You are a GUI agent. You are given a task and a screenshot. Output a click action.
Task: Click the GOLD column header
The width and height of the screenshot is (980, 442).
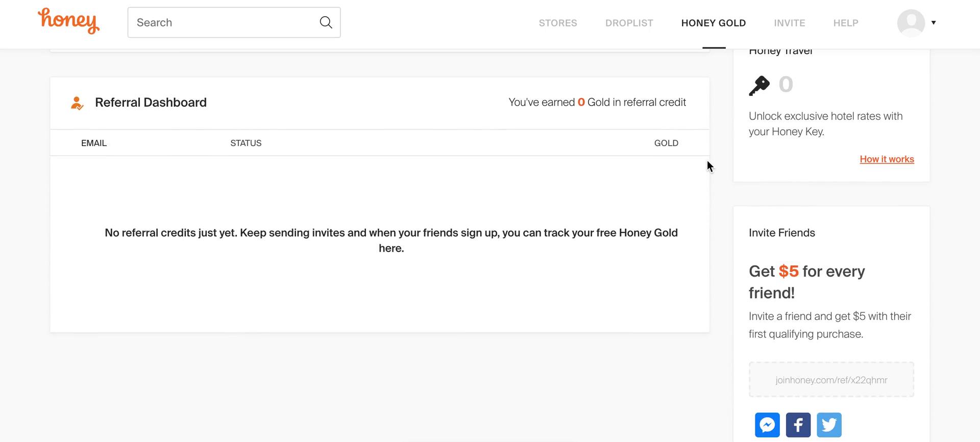pos(666,143)
